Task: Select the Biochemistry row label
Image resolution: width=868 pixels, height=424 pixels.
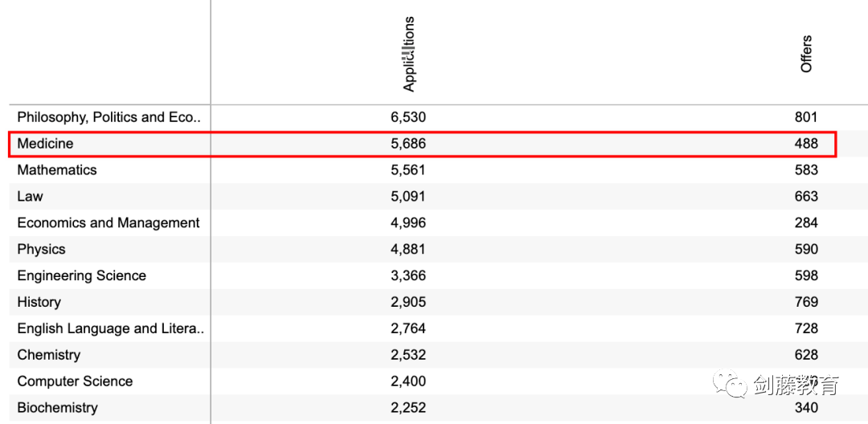Action: coord(57,408)
